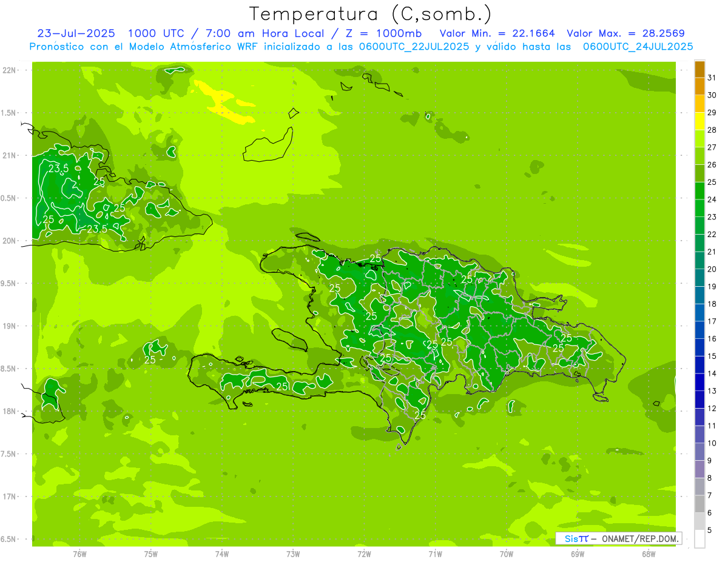
Task: Click the purple legend swatch between 8 and 9
Action: click(699, 470)
